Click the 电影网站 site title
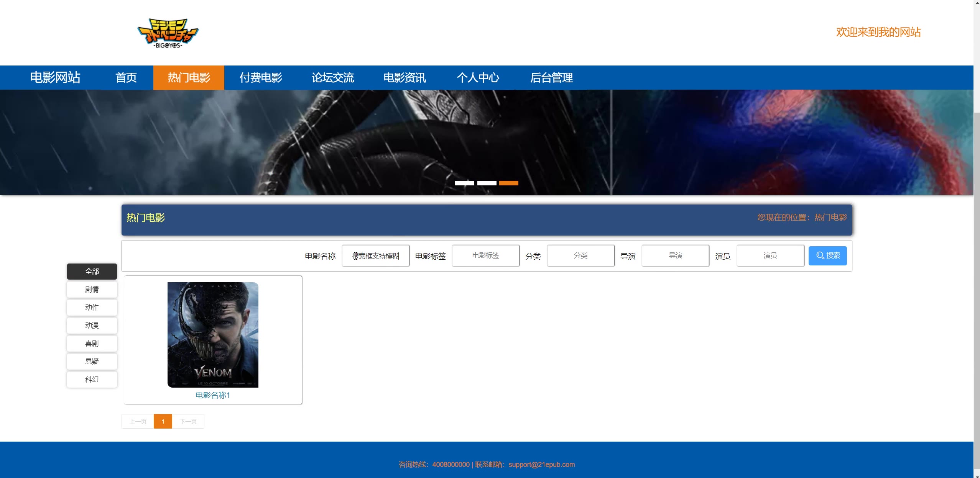 coord(55,77)
